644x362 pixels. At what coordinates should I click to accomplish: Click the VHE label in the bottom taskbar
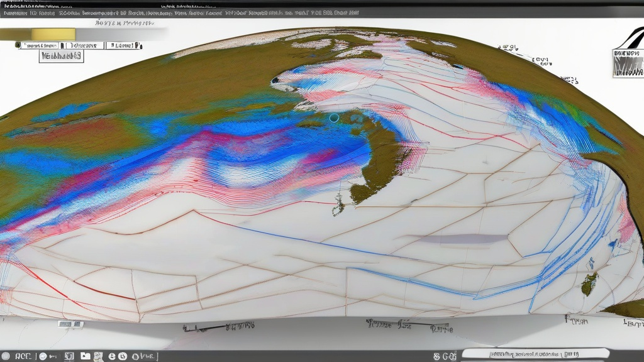[x=145, y=356]
